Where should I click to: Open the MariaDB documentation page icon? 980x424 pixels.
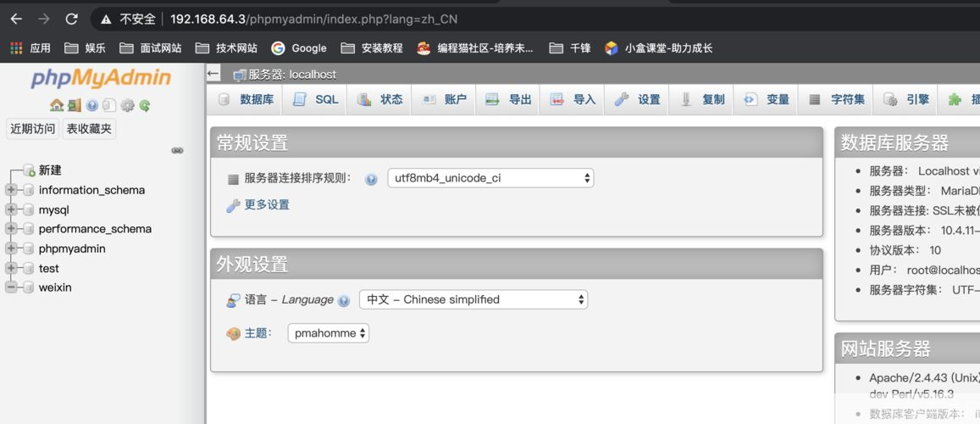pyautogui.click(x=109, y=105)
